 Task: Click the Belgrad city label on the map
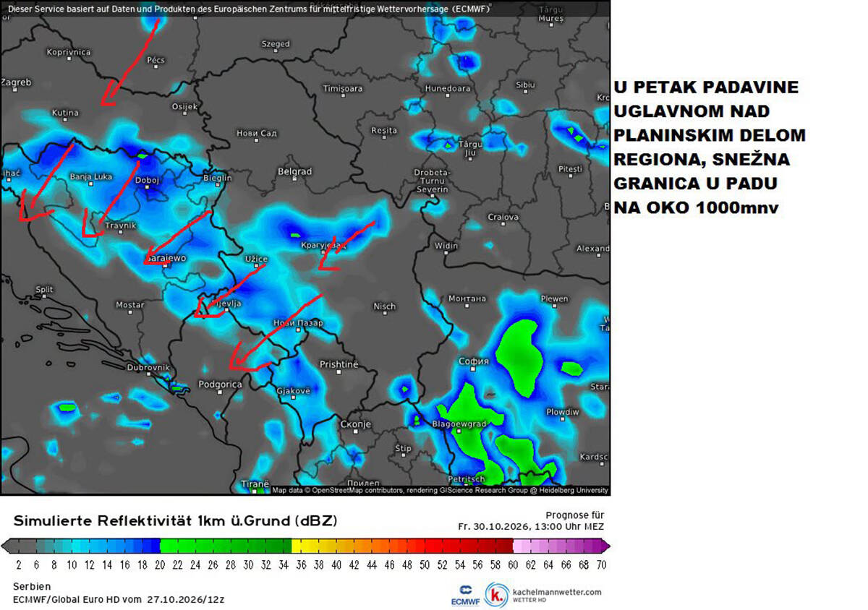[x=294, y=172]
